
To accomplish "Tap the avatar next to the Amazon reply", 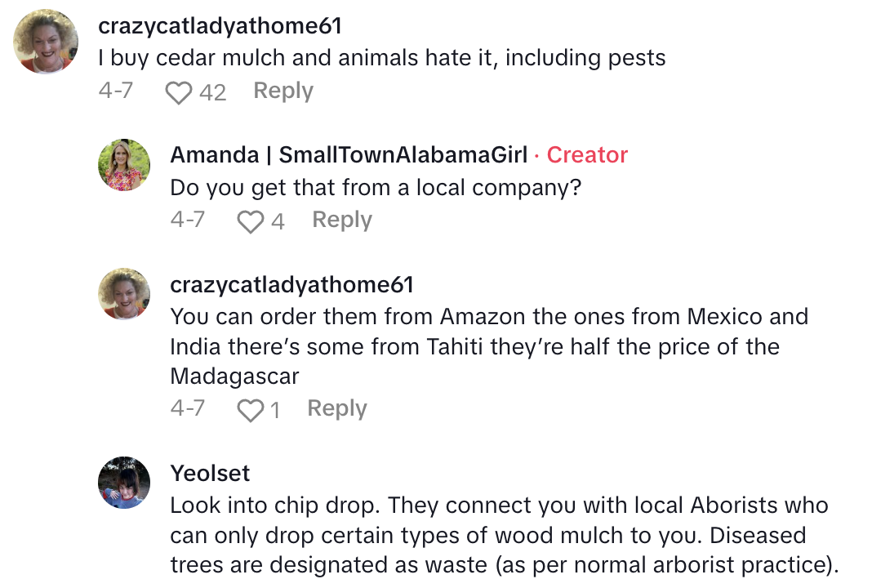I will (x=124, y=294).
